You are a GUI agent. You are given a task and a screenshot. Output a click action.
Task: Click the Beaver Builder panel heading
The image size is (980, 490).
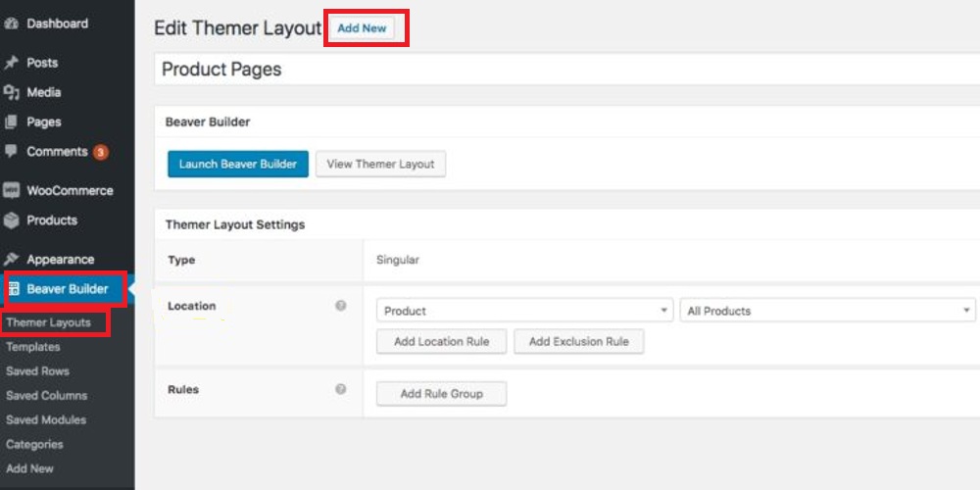click(208, 122)
